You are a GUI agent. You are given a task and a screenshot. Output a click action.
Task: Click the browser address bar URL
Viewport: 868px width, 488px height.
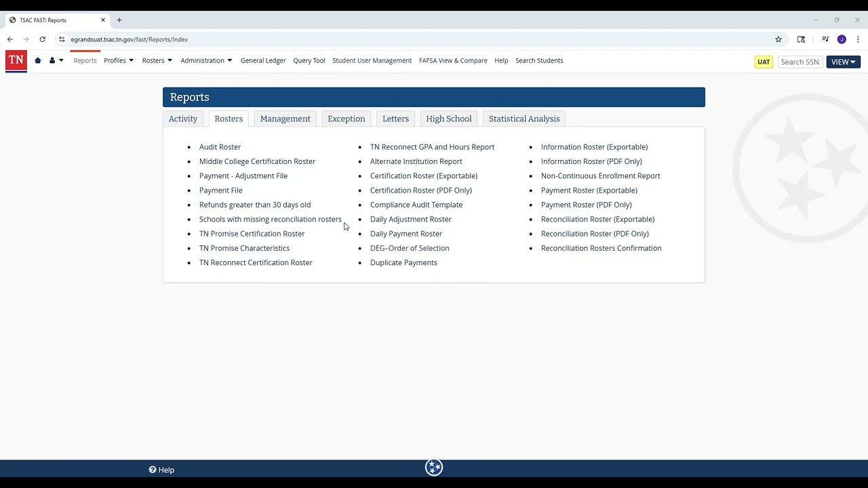coord(129,39)
